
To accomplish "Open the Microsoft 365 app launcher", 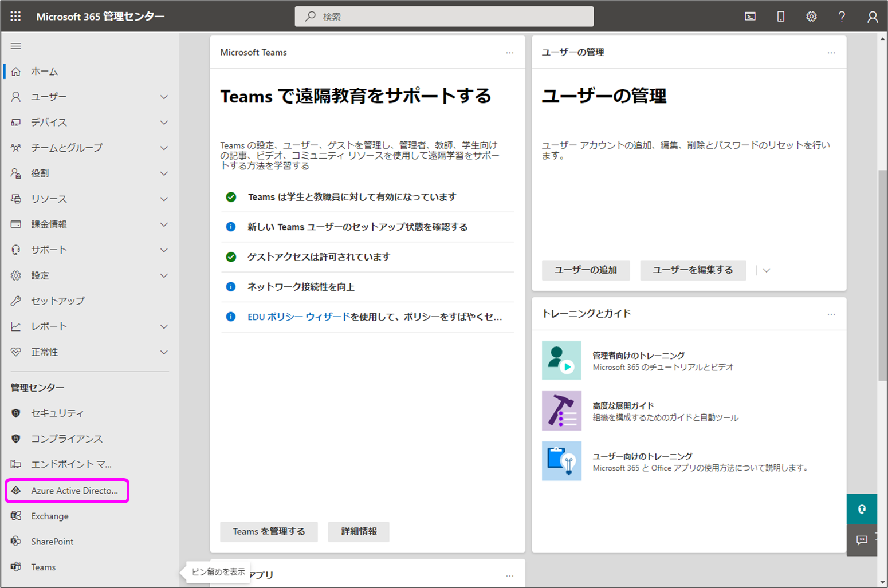I will [15, 16].
